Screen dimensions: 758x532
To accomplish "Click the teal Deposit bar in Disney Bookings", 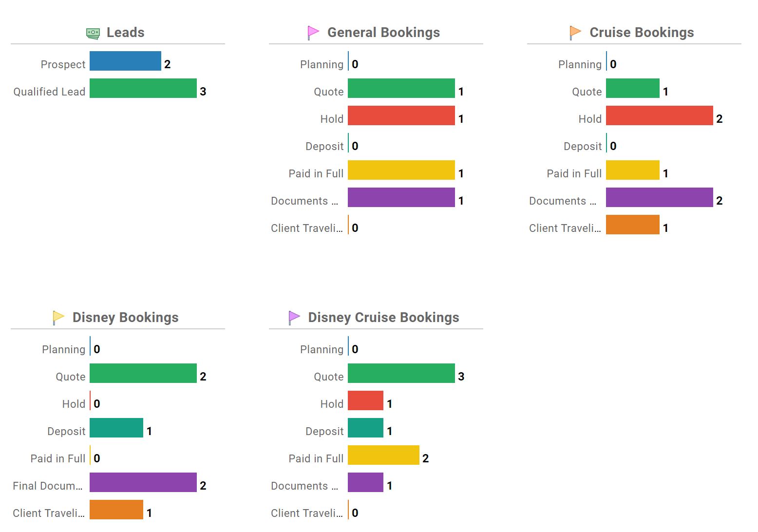I will coord(116,428).
